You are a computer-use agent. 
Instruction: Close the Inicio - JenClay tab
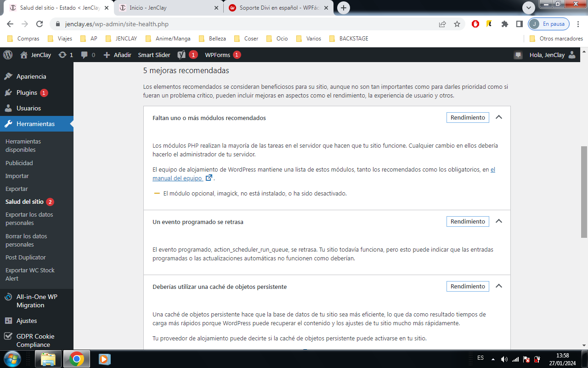pos(216,8)
